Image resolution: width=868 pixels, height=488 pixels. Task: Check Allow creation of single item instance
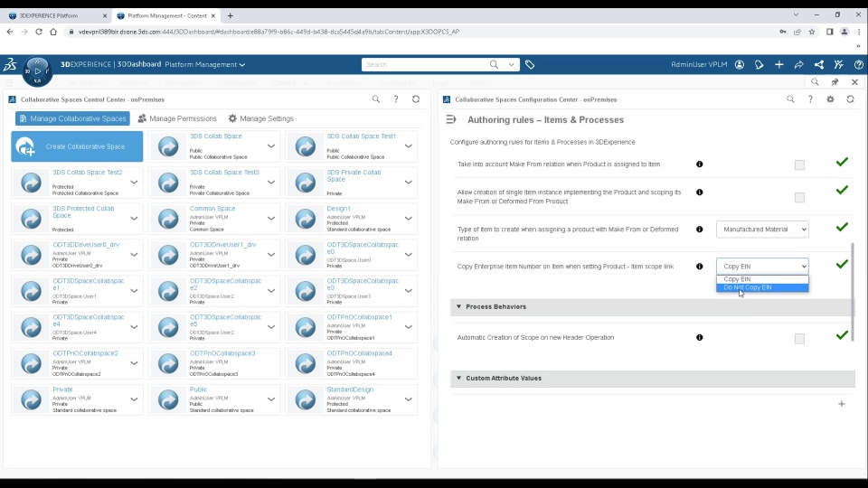click(799, 198)
